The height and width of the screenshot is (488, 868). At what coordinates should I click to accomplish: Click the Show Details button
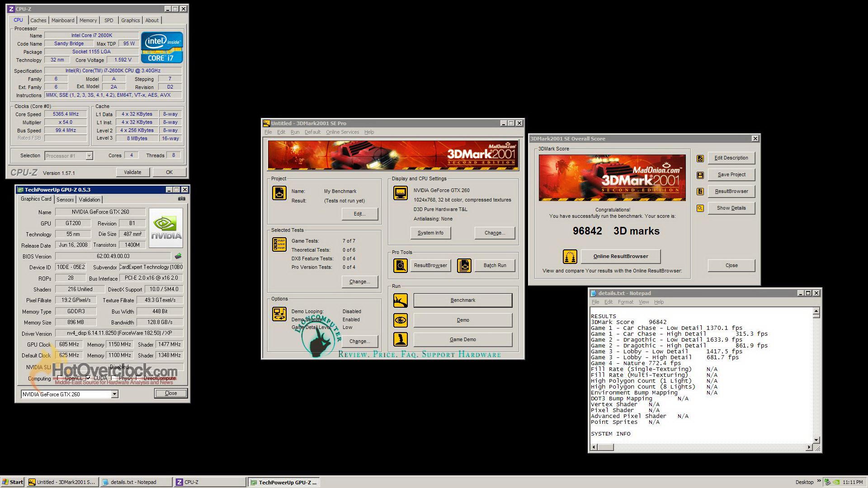coord(731,208)
